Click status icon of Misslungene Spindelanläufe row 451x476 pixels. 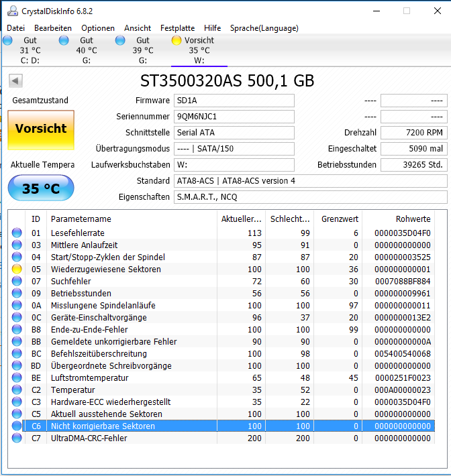[17, 306]
